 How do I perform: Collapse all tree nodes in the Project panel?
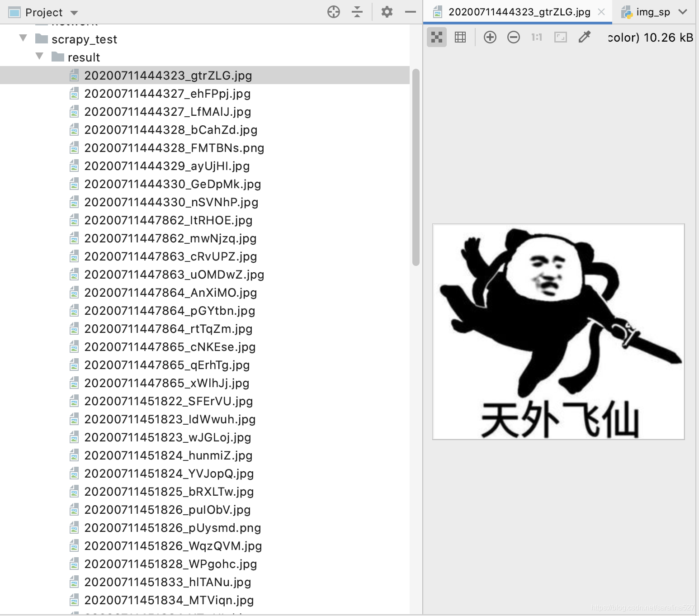357,12
